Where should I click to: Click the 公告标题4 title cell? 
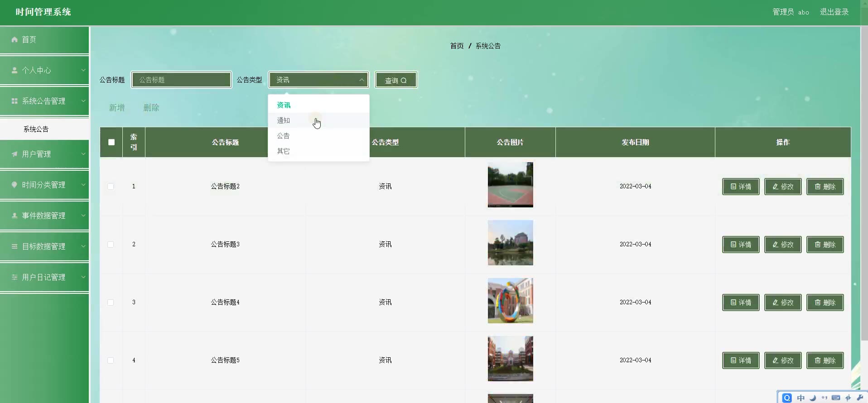coord(225,302)
